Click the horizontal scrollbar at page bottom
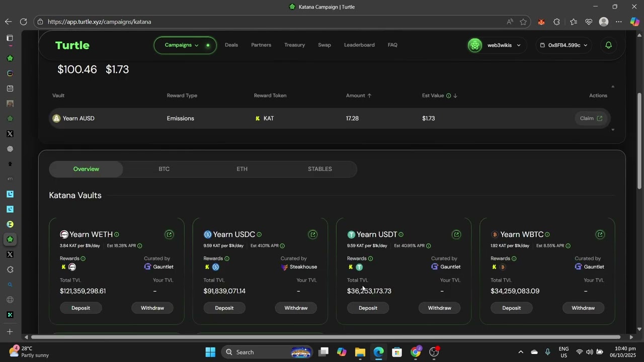The image size is (644, 362). [x=326, y=337]
